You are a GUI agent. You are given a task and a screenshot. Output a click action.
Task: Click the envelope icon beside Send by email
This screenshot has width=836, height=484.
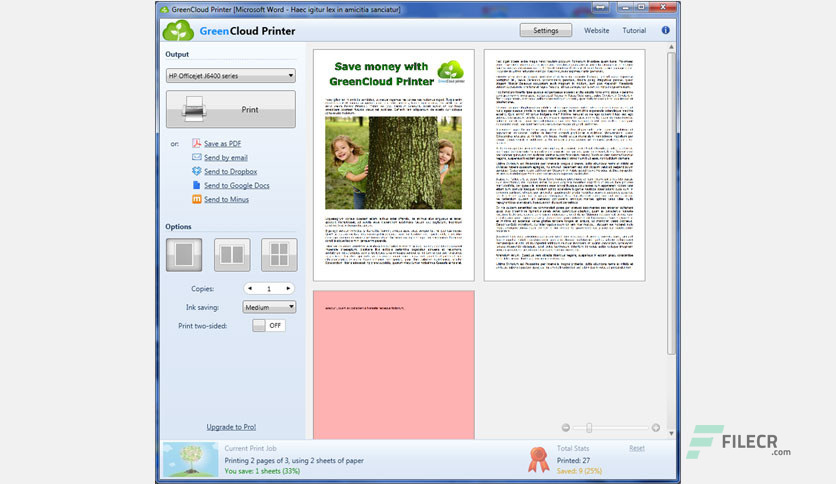coord(196,157)
